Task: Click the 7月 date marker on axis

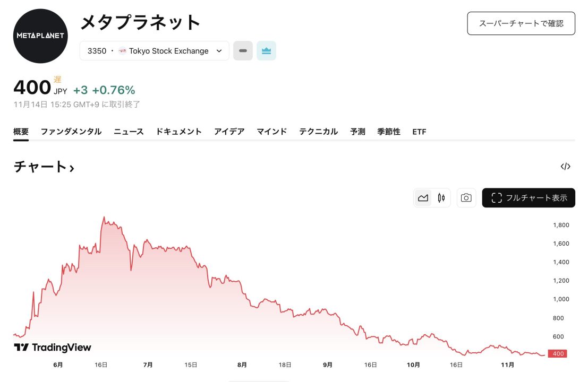Action: click(148, 364)
